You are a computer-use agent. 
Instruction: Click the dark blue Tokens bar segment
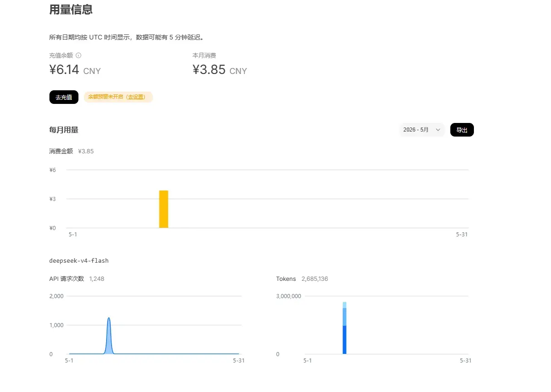click(345, 340)
